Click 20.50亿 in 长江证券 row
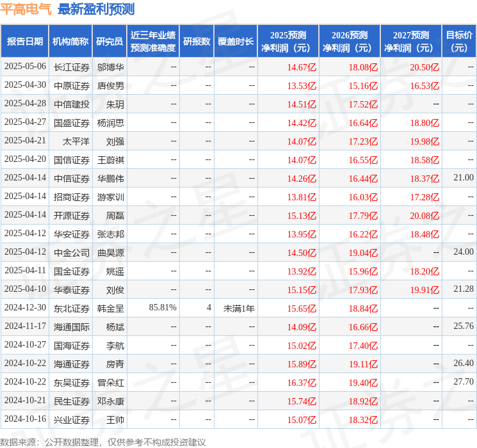This screenshot has height=448, width=477. tap(424, 67)
